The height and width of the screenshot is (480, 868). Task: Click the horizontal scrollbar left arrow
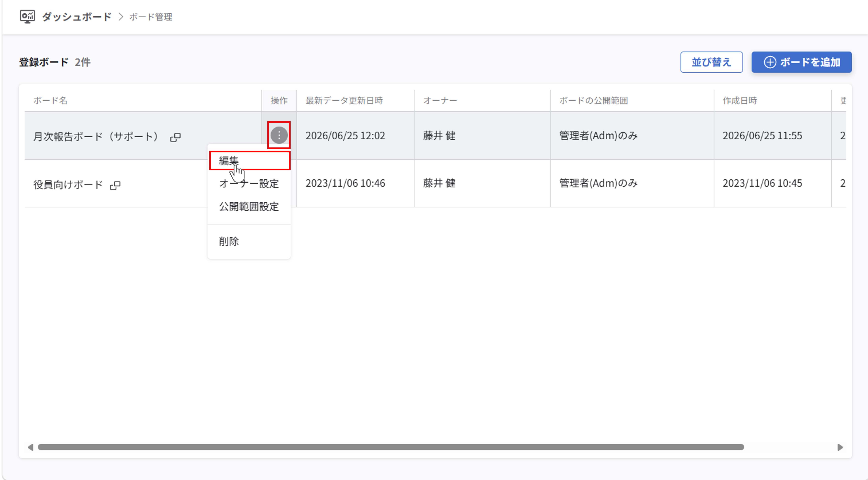30,447
